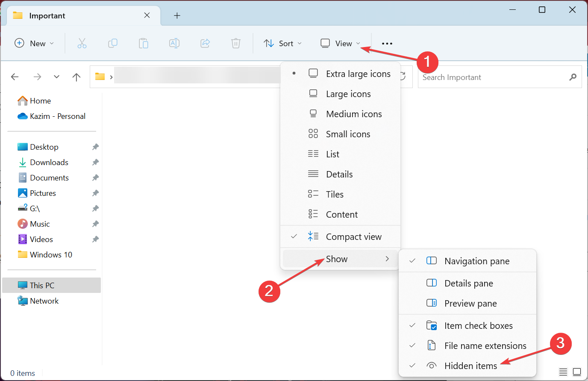
Task: Open the Sort dropdown
Action: coord(283,43)
